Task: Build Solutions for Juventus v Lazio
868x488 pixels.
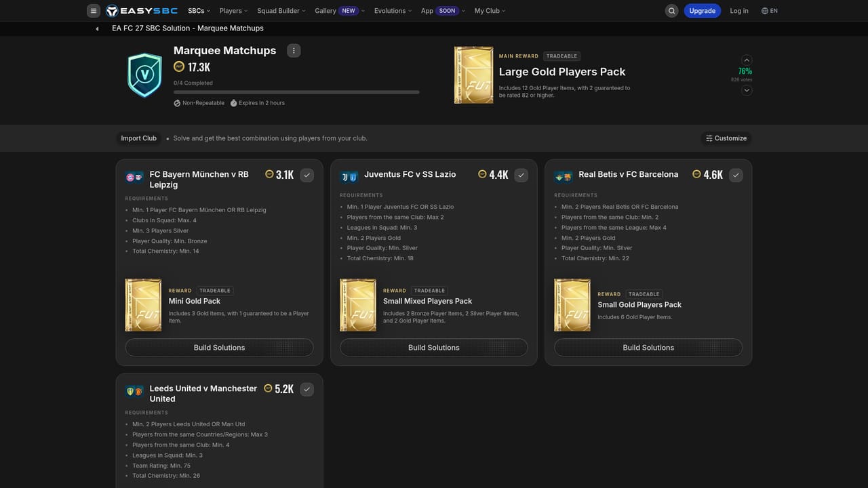Action: [434, 348]
